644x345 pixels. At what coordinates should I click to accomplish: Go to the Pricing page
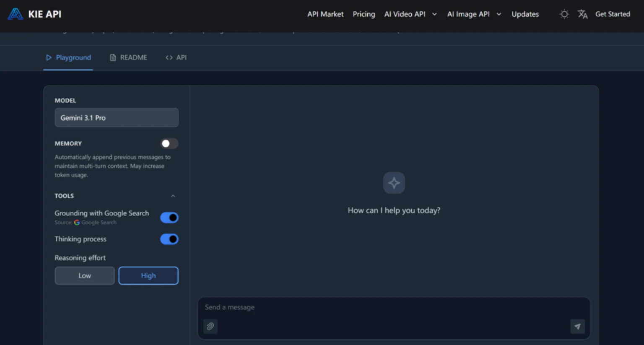pyautogui.click(x=364, y=14)
